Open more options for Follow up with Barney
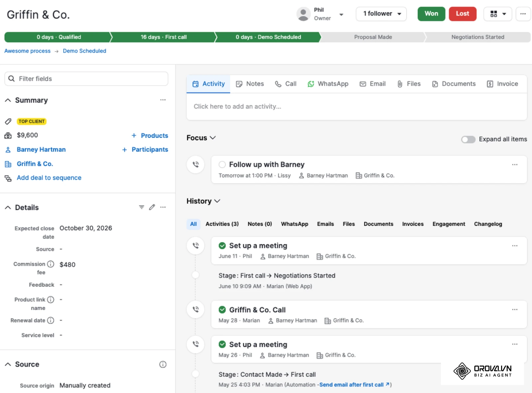532x393 pixels. (x=514, y=165)
